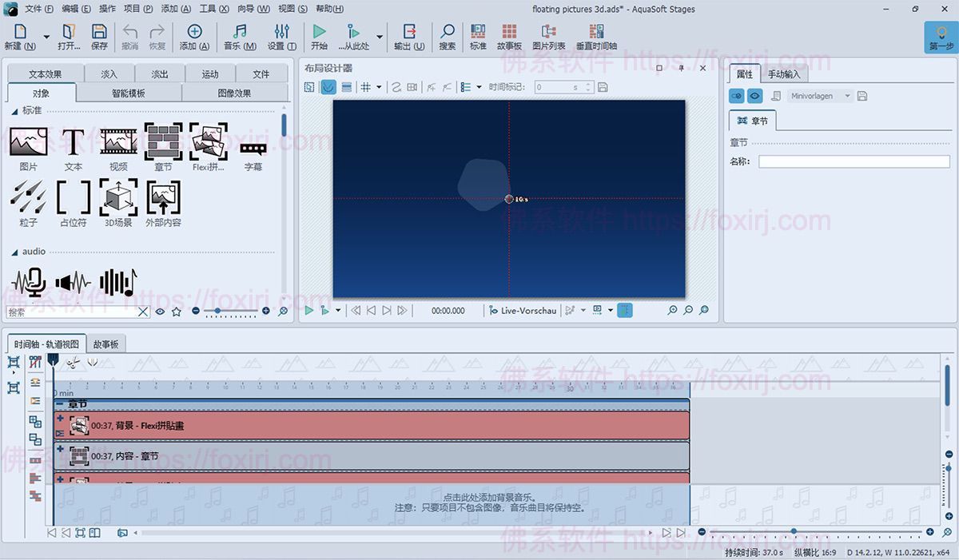Toggle the grid in the layout designer
Image resolution: width=959 pixels, height=560 pixels.
pyautogui.click(x=365, y=87)
